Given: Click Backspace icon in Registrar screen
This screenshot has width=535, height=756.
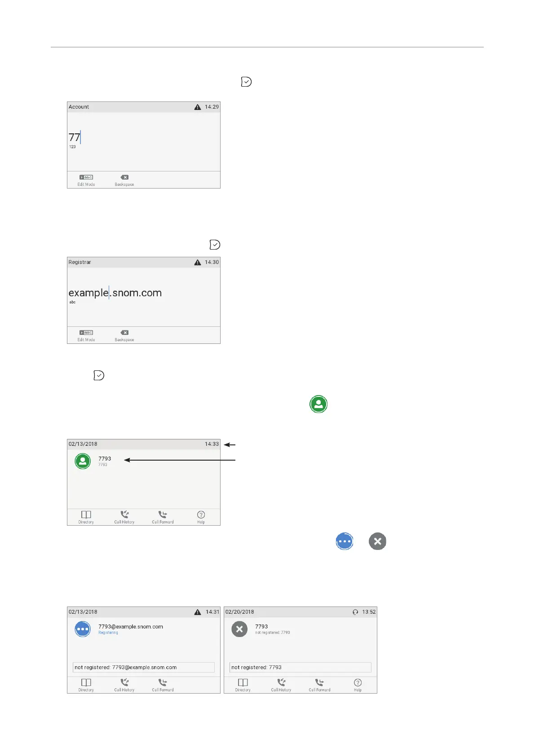Looking at the screenshot, I should tap(124, 333).
